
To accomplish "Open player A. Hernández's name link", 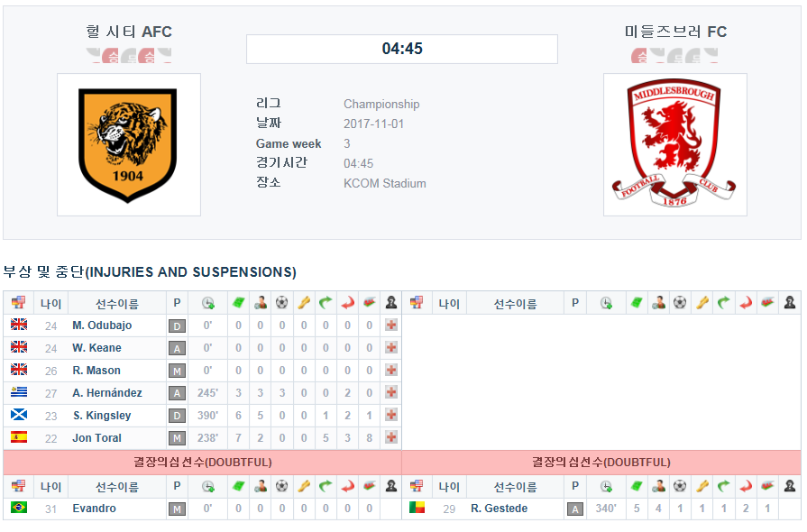I will [107, 392].
